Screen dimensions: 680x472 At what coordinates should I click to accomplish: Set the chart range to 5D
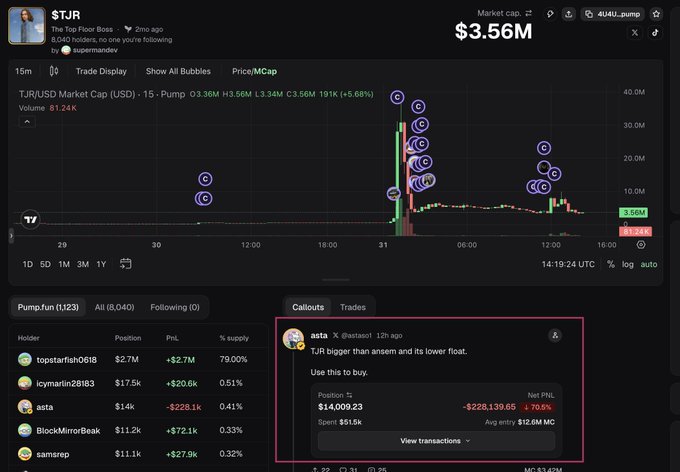pyautogui.click(x=45, y=264)
